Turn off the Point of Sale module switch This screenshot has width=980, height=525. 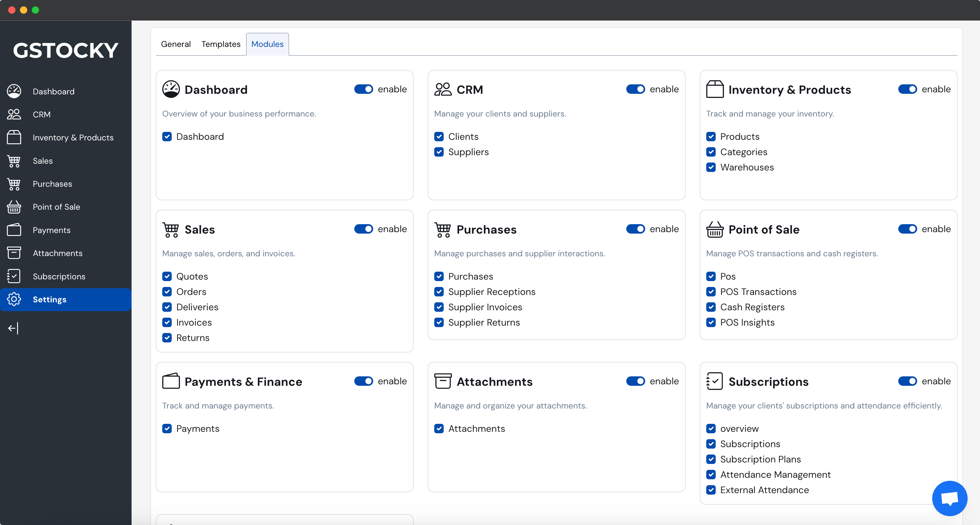[907, 229]
